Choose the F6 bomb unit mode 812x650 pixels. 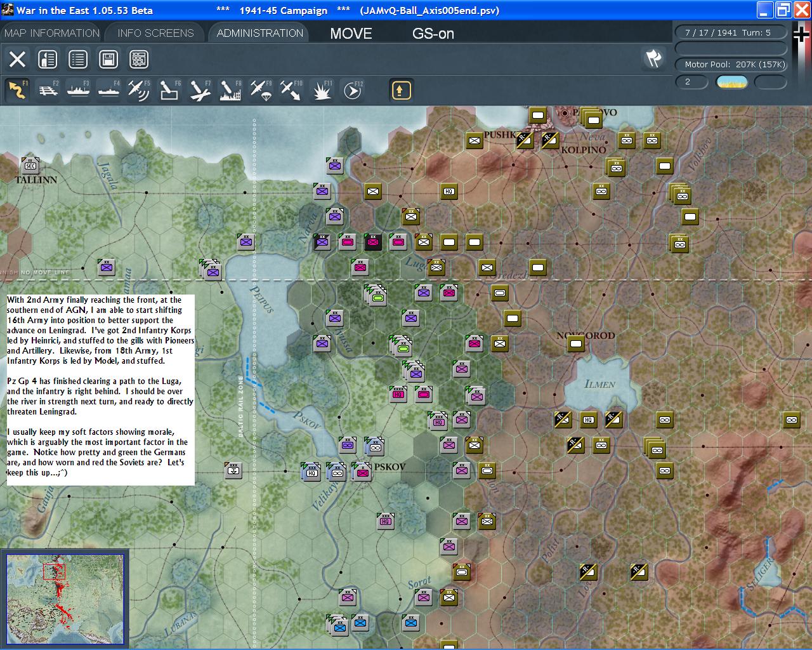pos(169,90)
